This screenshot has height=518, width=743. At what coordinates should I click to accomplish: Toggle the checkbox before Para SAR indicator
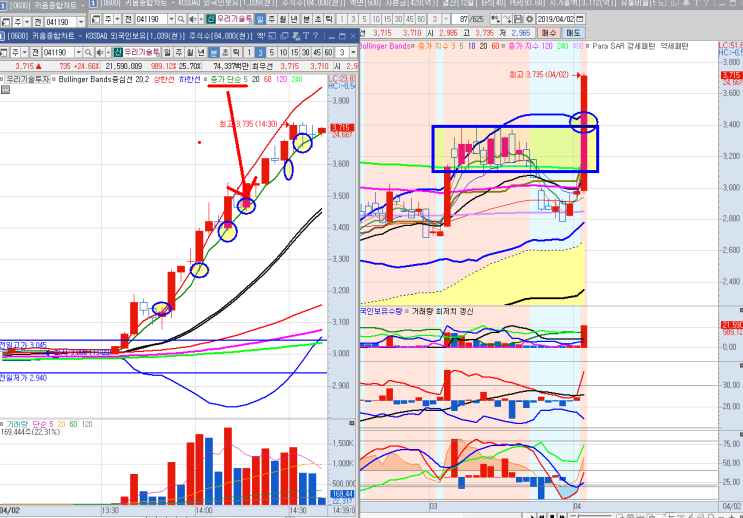588,46
